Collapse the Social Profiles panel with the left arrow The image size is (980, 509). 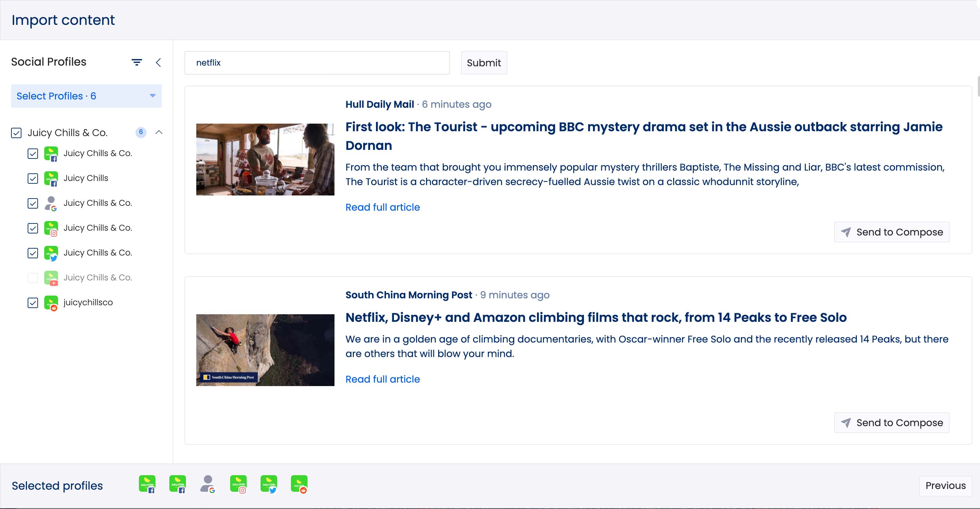tap(159, 63)
